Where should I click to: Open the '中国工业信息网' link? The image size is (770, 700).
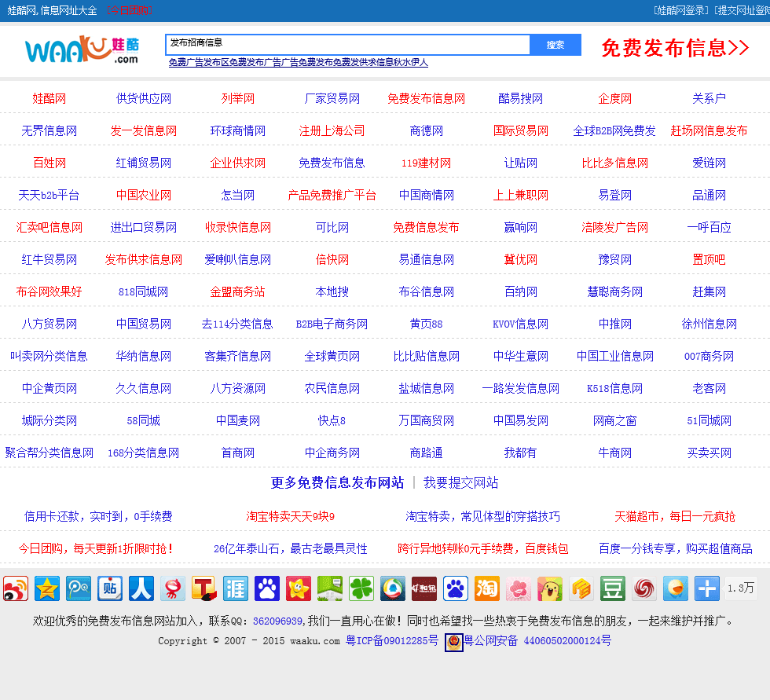(614, 357)
